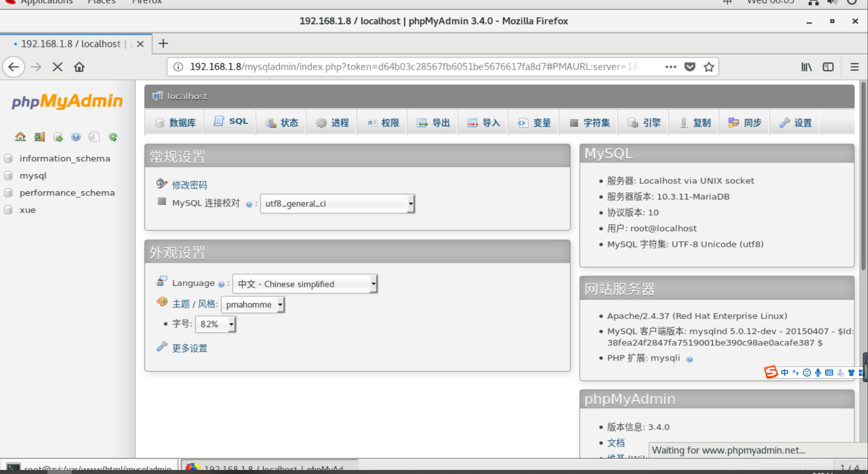Image resolution: width=868 pixels, height=474 pixels.
Task: Click 主题 / 风格 link
Action: click(x=195, y=304)
